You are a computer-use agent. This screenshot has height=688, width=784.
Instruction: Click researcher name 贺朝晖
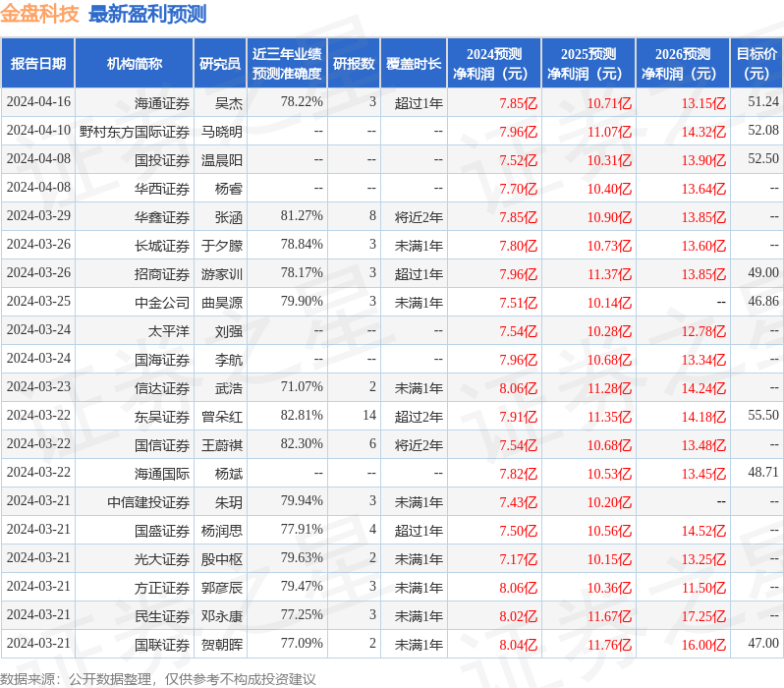pos(222,645)
